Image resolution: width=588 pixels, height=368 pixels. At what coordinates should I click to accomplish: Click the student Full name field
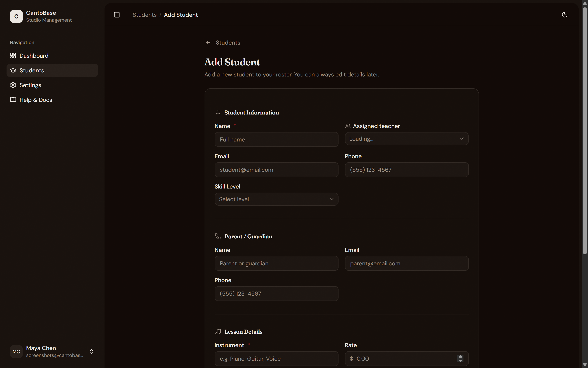(x=276, y=139)
